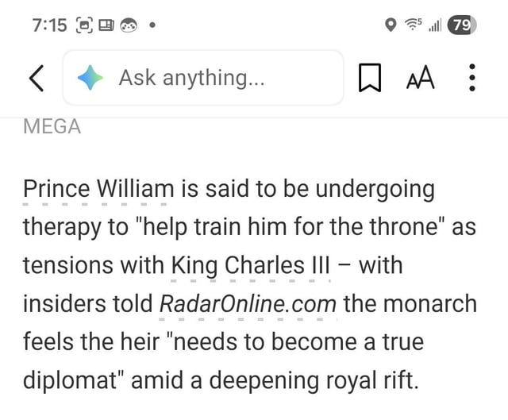Tap the notification dot indicator
The image size is (508, 420).
pyautogui.click(x=151, y=25)
